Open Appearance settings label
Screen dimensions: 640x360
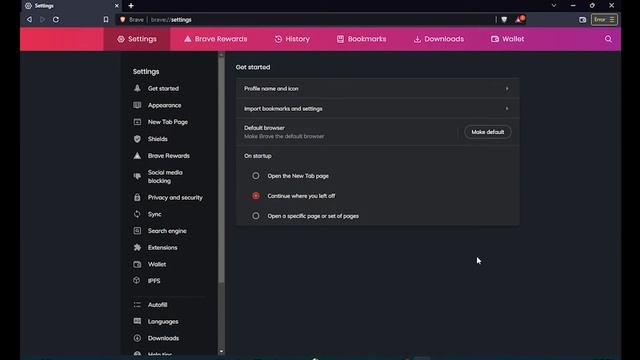164,105
